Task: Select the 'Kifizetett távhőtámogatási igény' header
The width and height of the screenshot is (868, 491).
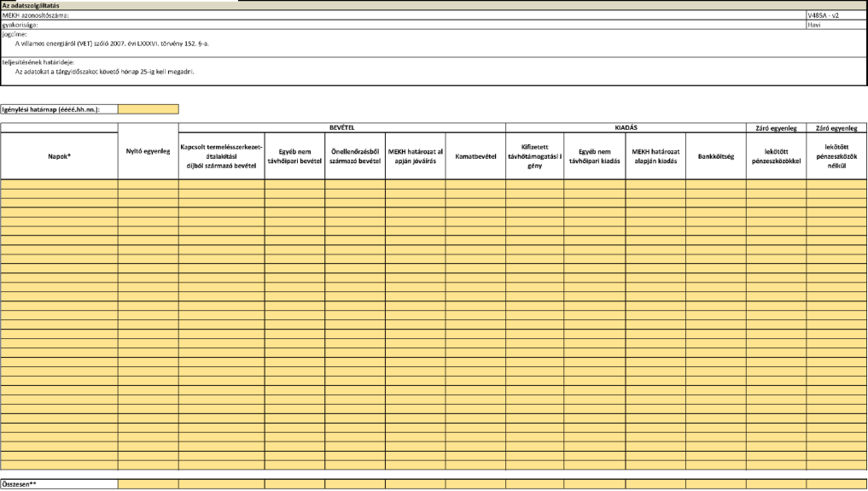Action: [x=533, y=156]
